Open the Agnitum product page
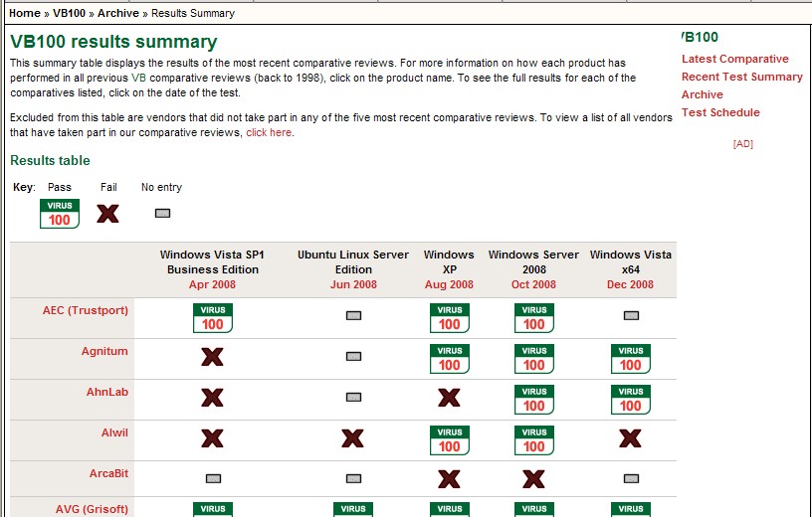Viewport: 812px width, 517px height. [x=104, y=351]
